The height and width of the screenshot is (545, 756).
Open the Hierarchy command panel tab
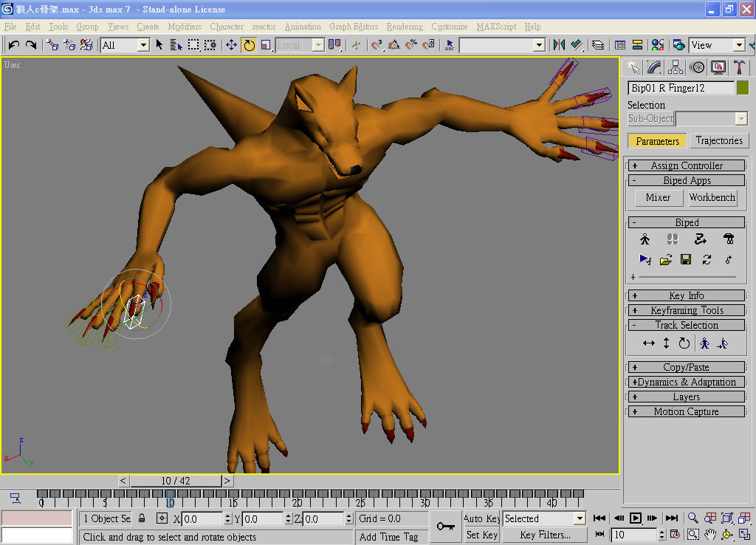pyautogui.click(x=676, y=68)
